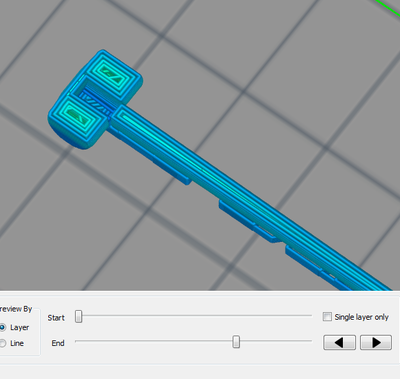Select the Layer preview radio button

tap(2, 327)
